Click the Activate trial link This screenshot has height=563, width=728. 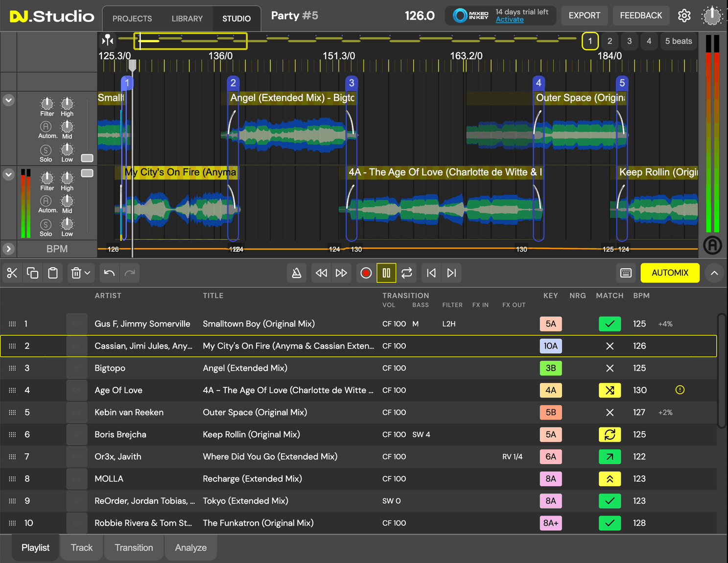(x=510, y=20)
